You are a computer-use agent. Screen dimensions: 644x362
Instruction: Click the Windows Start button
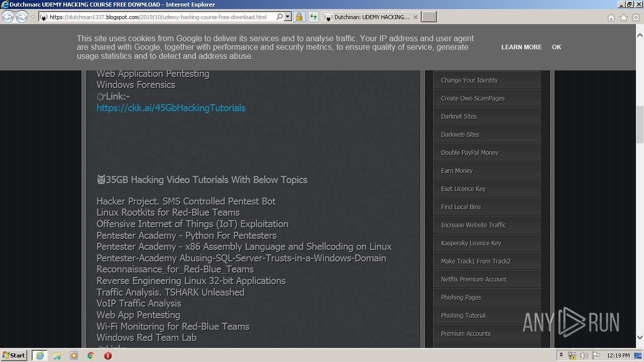pos(14,355)
